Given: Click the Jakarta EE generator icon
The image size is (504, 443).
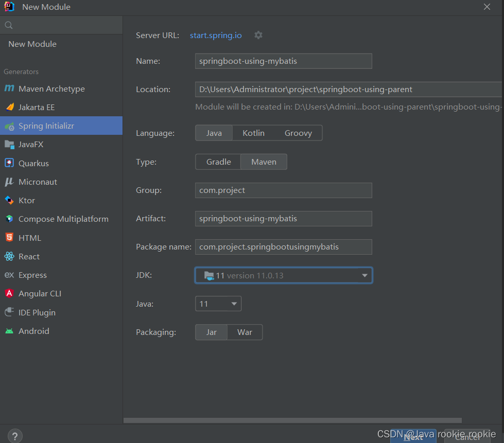Looking at the screenshot, I should click(10, 107).
